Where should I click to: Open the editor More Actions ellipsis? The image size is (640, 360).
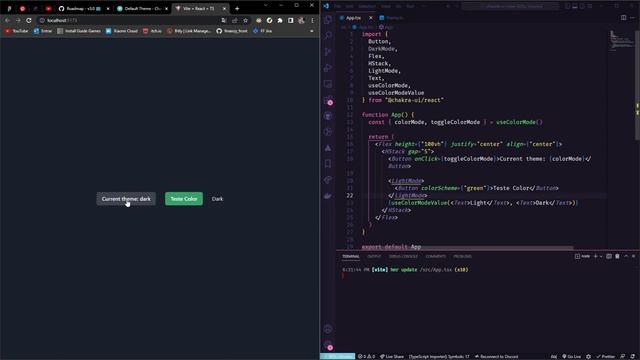[632, 18]
